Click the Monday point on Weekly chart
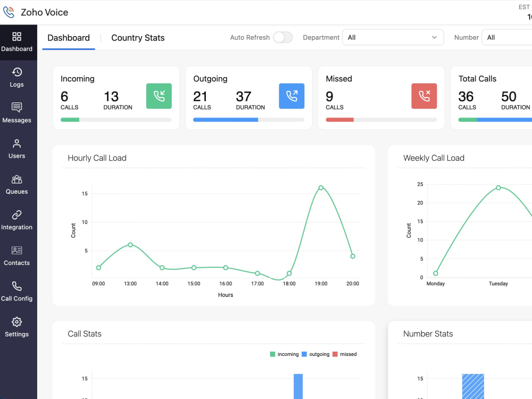Viewport: 532px width, 399px height. pos(436,273)
